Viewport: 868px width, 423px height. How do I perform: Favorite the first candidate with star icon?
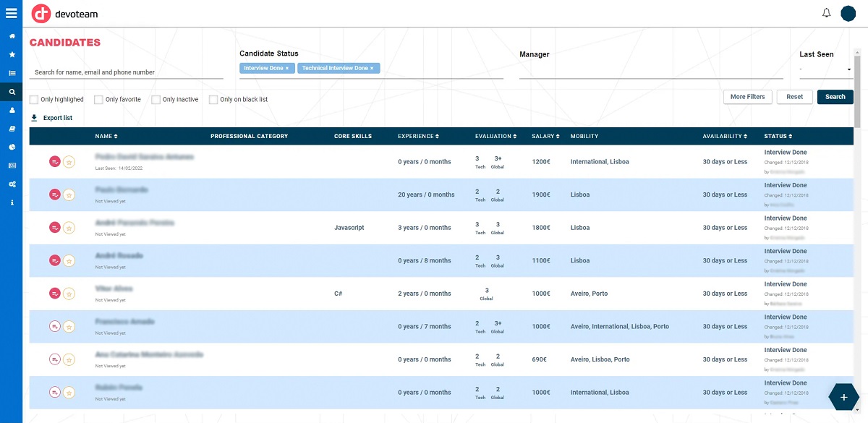[x=69, y=162]
